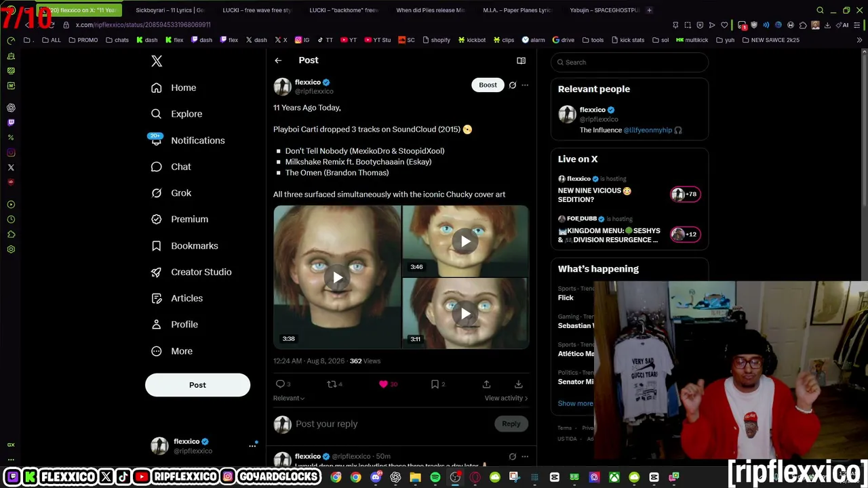The height and width of the screenshot is (488, 868).
Task: Switch to Yabujin SPACEGHOSTPURRP tab
Action: coord(604,10)
